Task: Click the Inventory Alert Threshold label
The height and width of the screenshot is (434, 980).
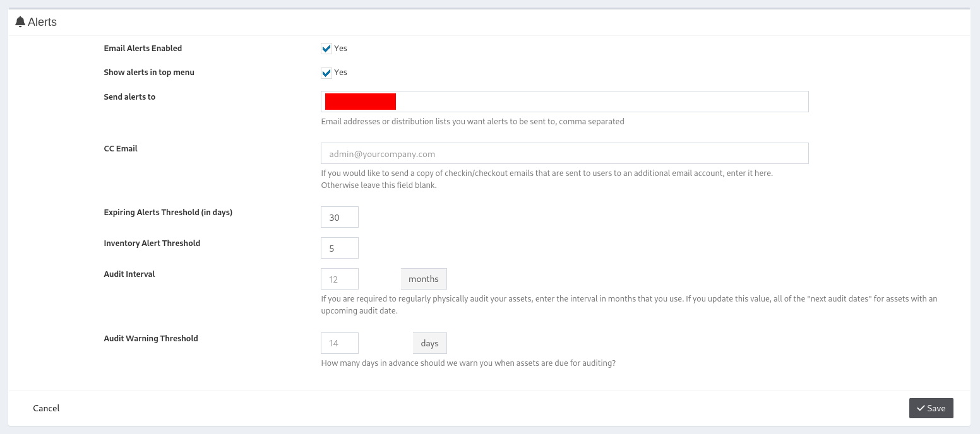Action: (x=152, y=243)
